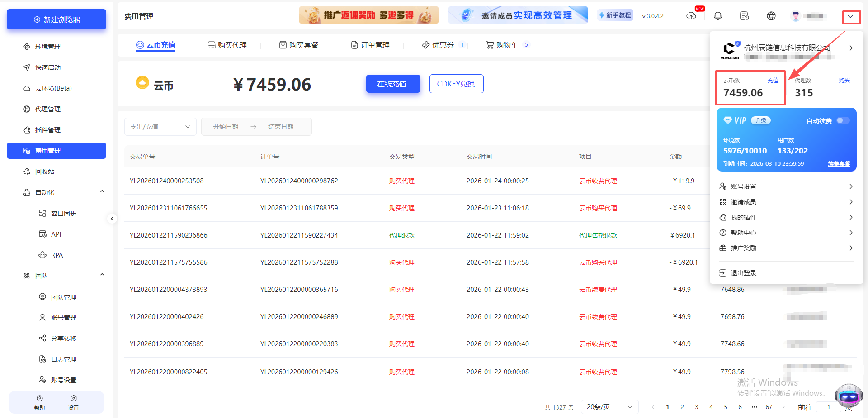Open the notification bell icon

717,15
